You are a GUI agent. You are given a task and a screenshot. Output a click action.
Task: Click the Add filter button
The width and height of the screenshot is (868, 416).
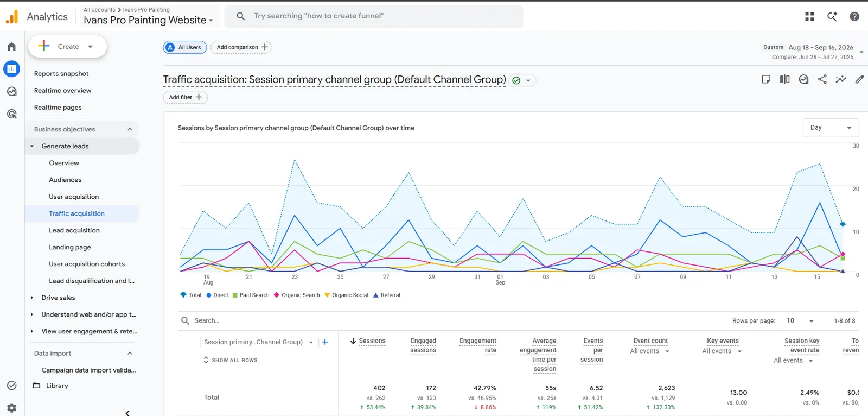pyautogui.click(x=185, y=97)
